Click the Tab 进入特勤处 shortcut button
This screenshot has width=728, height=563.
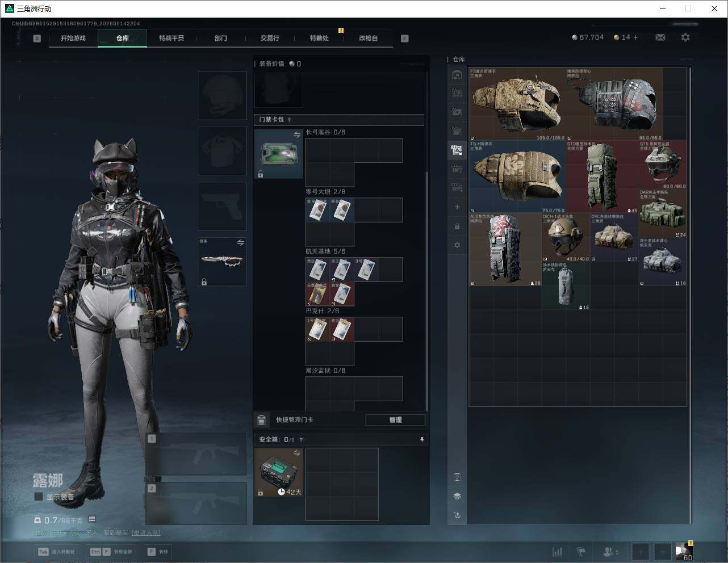(56, 552)
